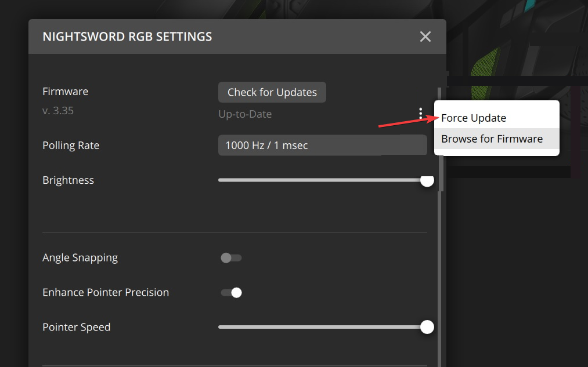Open the three-dot firmware options menu

421,113
